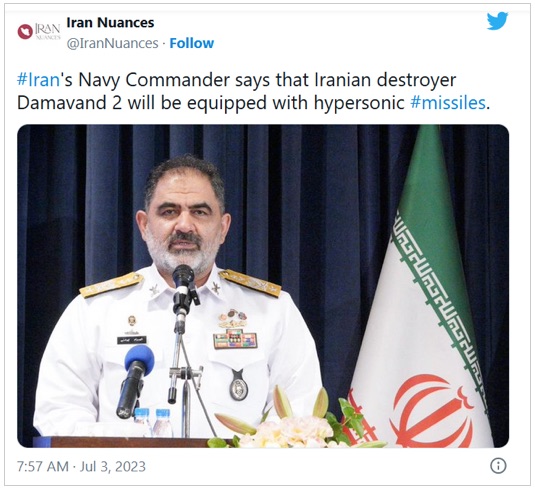
Task: Click the black stand microphone in the photo
Action: [184, 290]
